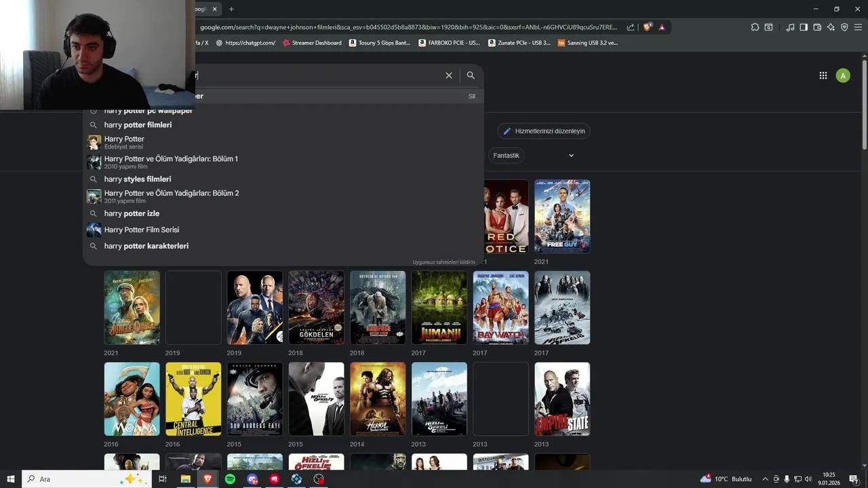Select the Fantastik genre chip

click(x=506, y=155)
